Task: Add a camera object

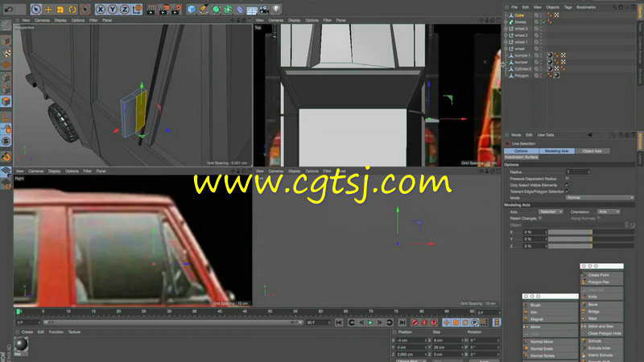Action: [x=264, y=9]
